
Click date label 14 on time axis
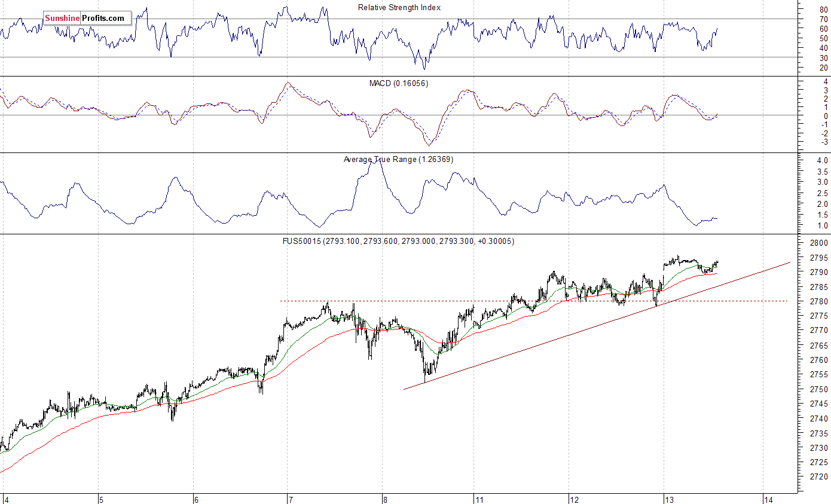click(x=768, y=499)
